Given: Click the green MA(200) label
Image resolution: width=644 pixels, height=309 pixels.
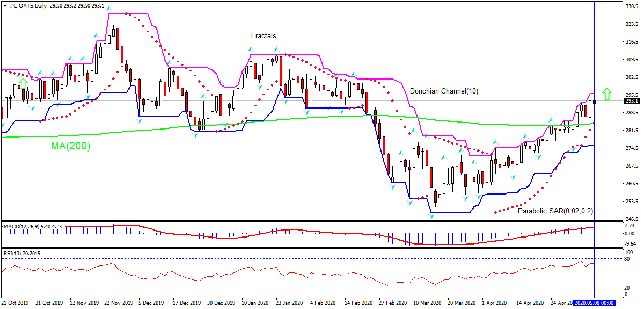Looking at the screenshot, I should 70,146.
